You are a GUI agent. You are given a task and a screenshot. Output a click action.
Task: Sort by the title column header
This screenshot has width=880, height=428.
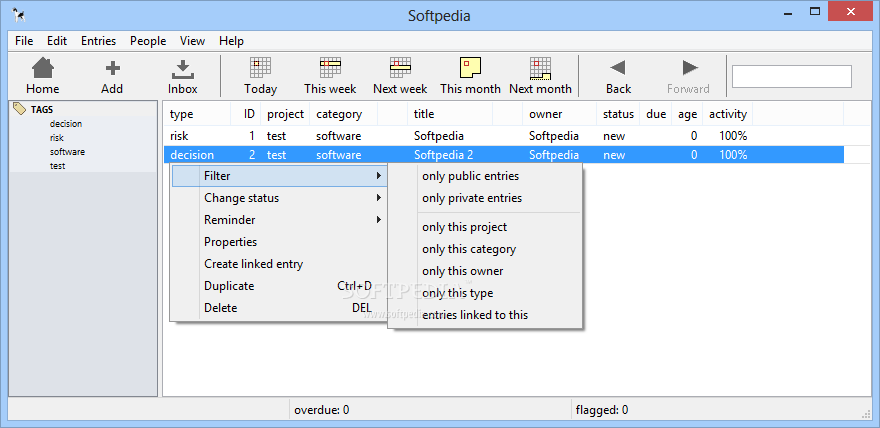tap(450, 114)
